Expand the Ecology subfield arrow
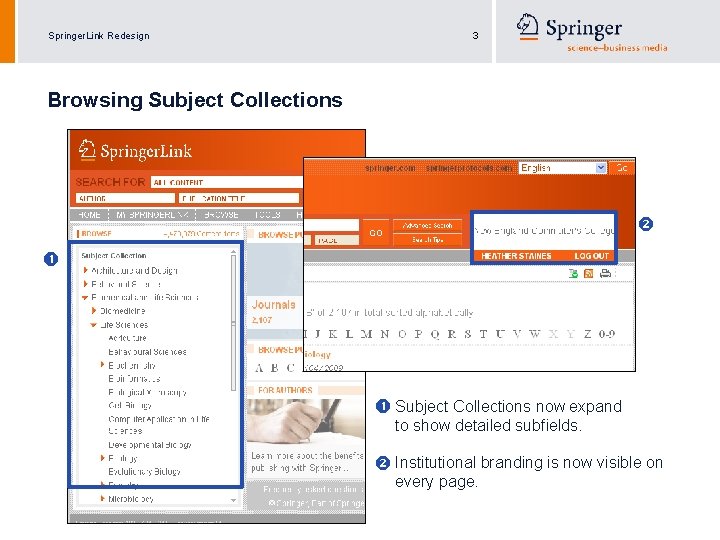This screenshot has width=720, height=540. click(103, 458)
